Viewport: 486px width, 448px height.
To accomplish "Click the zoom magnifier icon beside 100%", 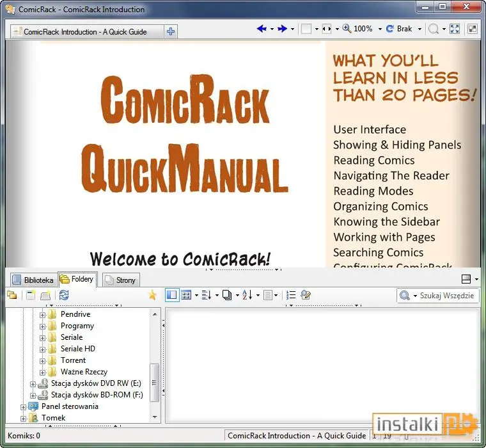I will click(x=347, y=29).
